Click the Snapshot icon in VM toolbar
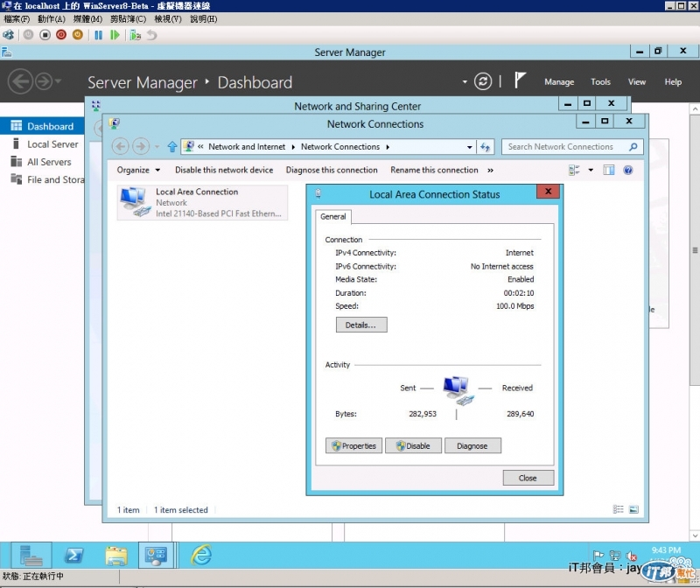700x588 pixels. point(136,35)
